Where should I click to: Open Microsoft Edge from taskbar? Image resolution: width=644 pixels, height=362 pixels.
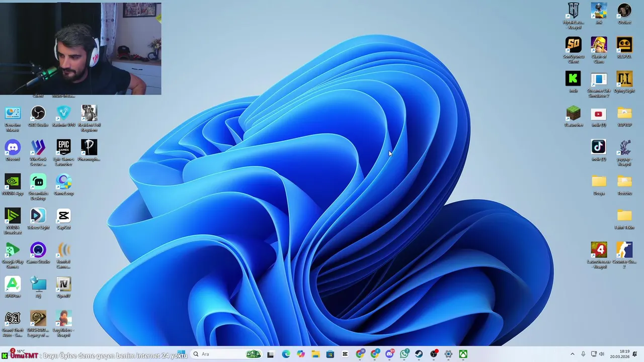point(286,354)
